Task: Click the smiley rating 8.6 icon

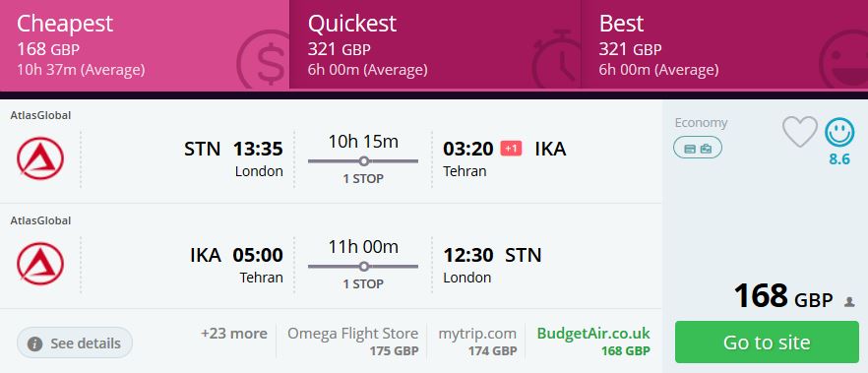Action: (x=839, y=133)
